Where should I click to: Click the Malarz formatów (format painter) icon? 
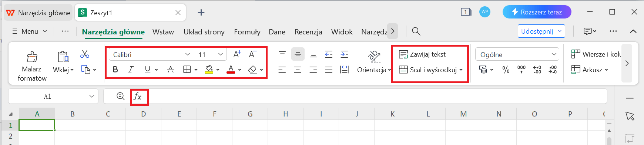click(32, 57)
